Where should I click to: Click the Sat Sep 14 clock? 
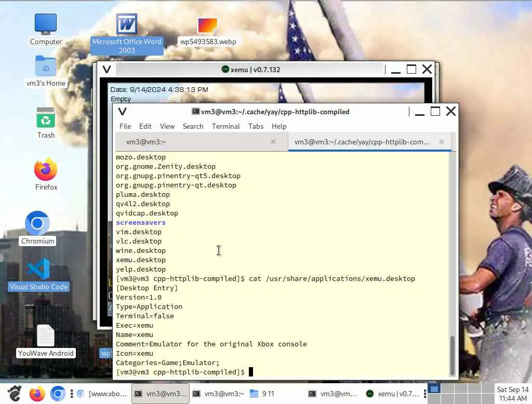[x=512, y=394]
